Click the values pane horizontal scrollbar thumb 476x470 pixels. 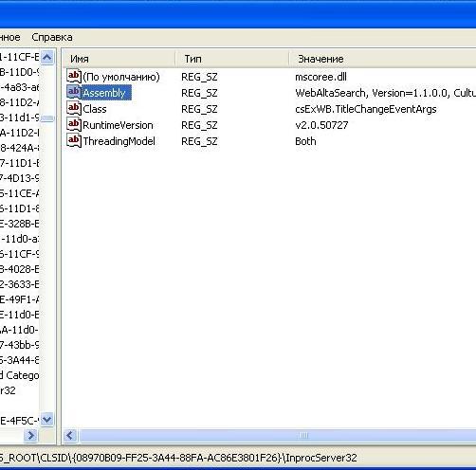(277, 436)
